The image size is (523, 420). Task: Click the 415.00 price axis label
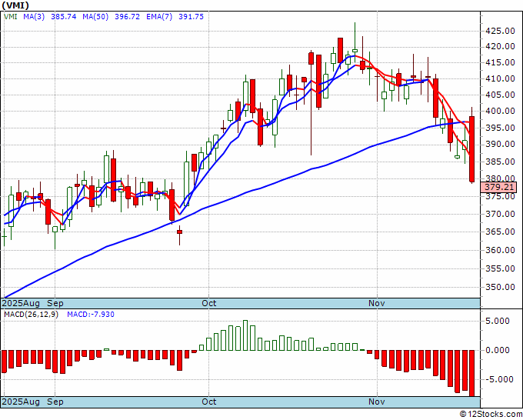point(500,63)
